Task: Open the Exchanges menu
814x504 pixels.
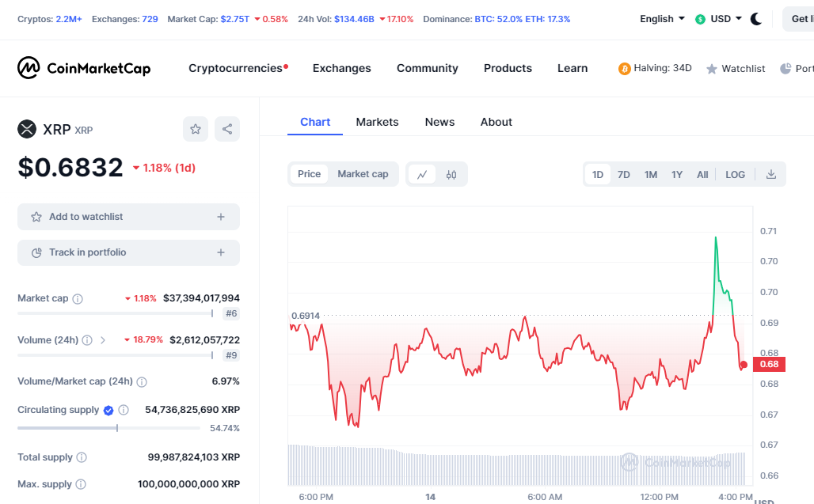Action: (x=341, y=69)
